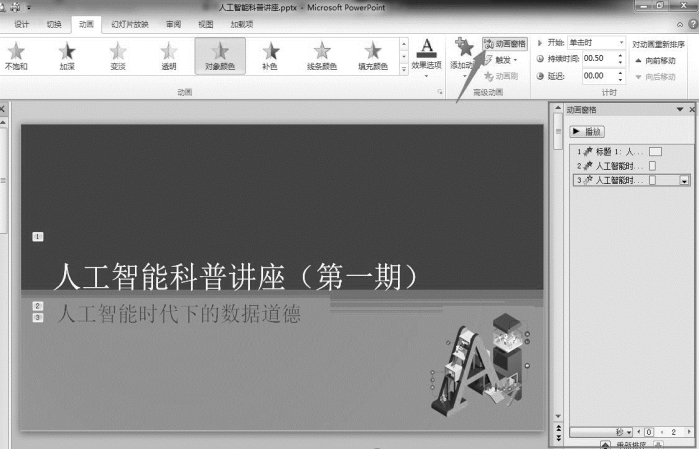Viewport: 699px width, 449px height.
Task: Close the left slide thumbnail panel
Action: pyautogui.click(x=2, y=109)
